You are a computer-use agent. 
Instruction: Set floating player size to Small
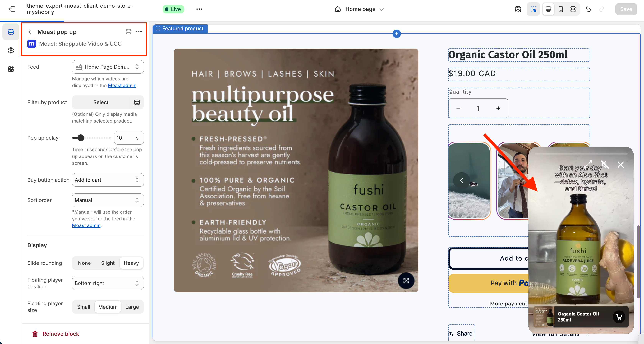pos(84,307)
